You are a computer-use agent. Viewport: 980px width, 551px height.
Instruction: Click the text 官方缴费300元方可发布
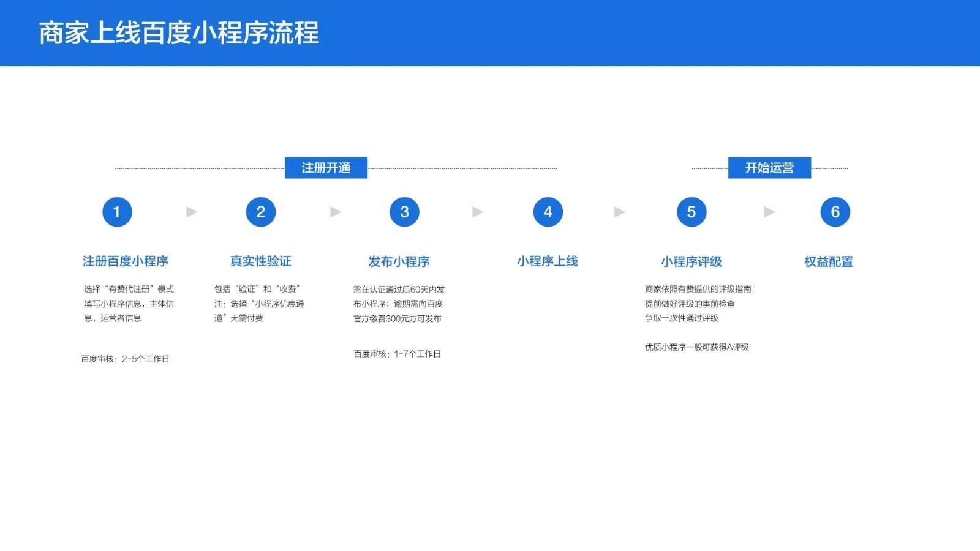point(398,318)
